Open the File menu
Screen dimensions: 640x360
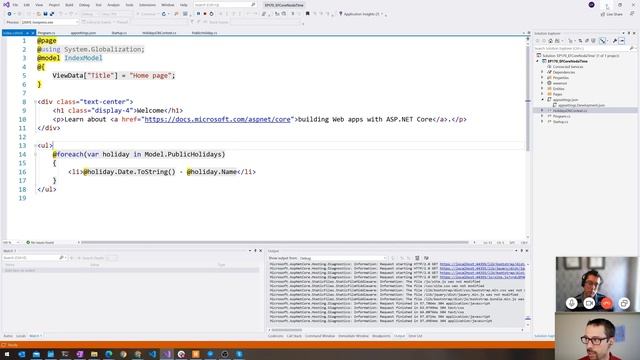tap(15, 5)
